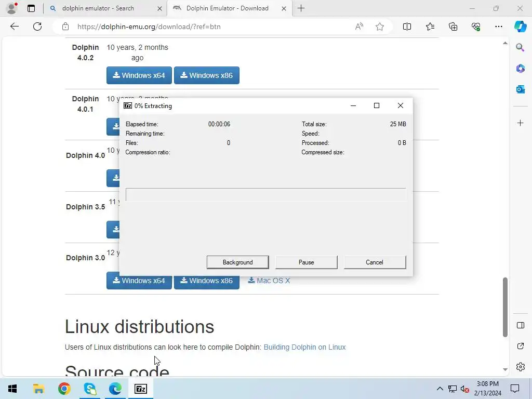
Task: Send 7-Zip extraction to Background
Action: (x=237, y=262)
